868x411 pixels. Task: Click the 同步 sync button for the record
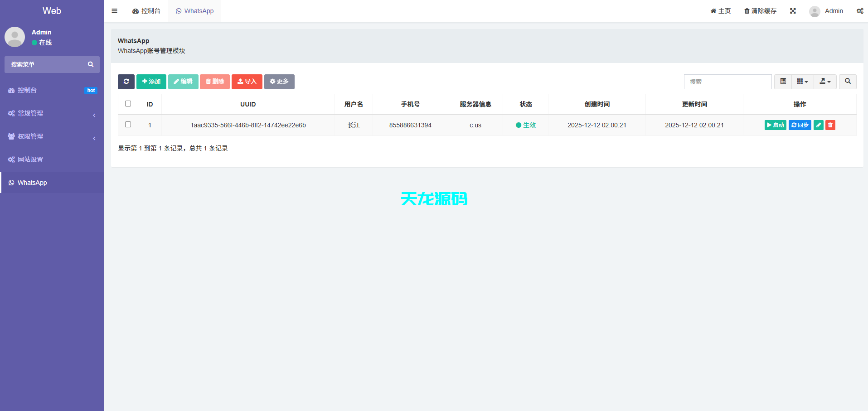pyautogui.click(x=800, y=125)
